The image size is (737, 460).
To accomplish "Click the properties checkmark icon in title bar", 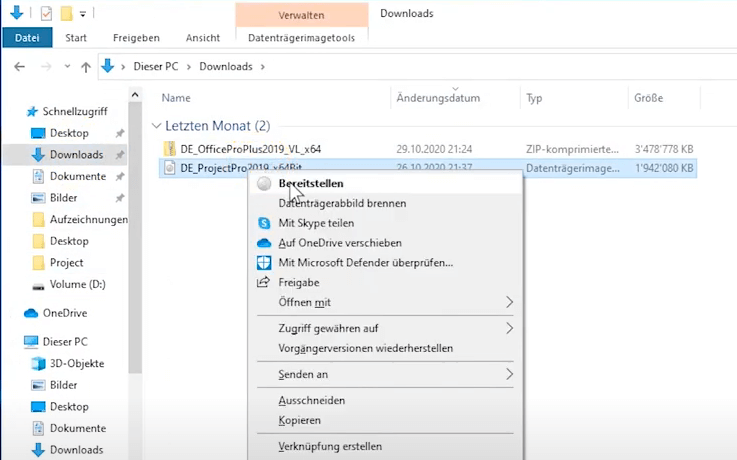I will click(x=47, y=13).
